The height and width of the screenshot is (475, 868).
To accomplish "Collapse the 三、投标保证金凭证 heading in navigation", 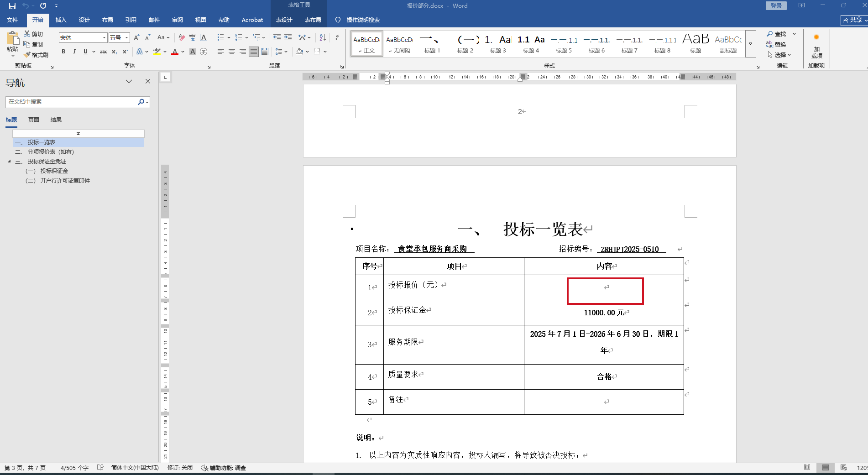I will [x=9, y=161].
